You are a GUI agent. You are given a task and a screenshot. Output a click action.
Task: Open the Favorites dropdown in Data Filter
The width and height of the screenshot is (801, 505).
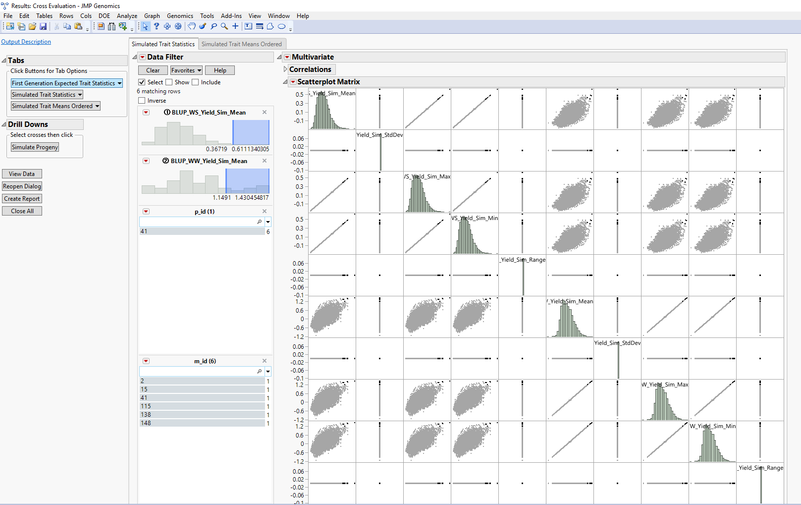186,70
